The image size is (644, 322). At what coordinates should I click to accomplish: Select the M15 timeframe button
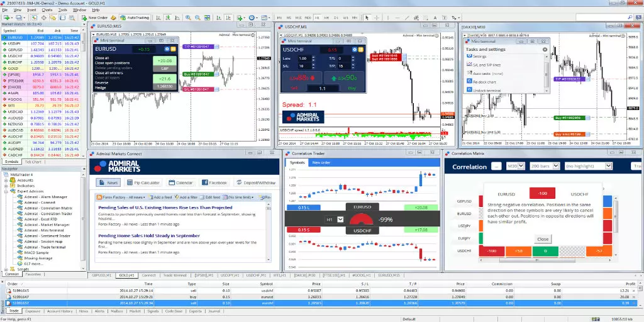(298, 18)
